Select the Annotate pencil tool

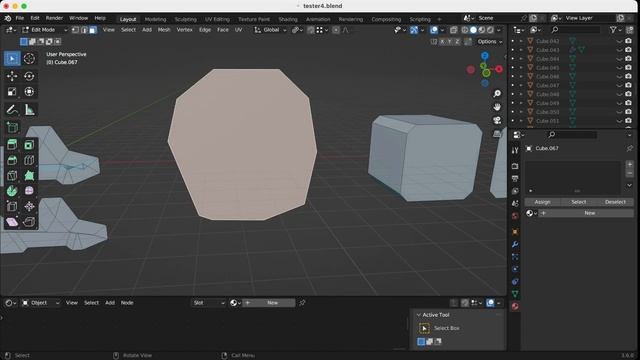click(x=12, y=110)
